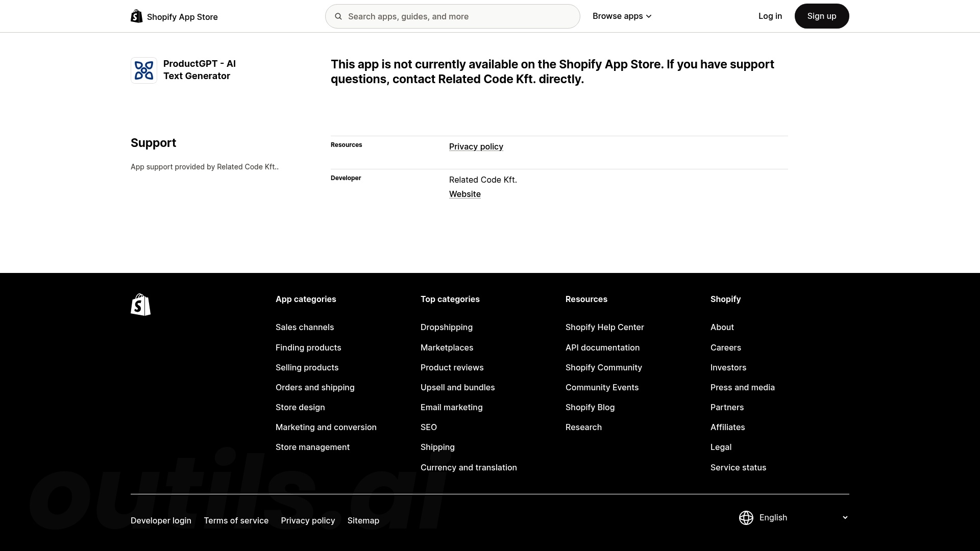Click the Shopify bag logo in header
The width and height of the screenshot is (980, 551).
coord(137,16)
